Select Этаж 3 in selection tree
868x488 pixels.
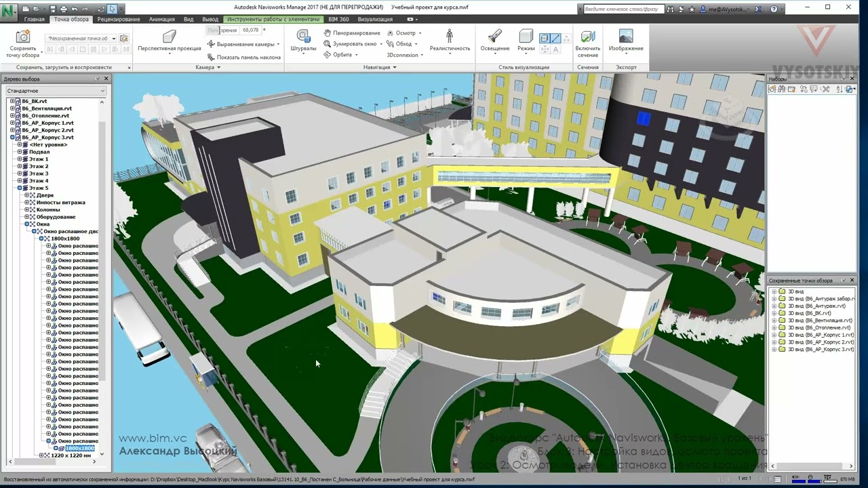click(39, 174)
